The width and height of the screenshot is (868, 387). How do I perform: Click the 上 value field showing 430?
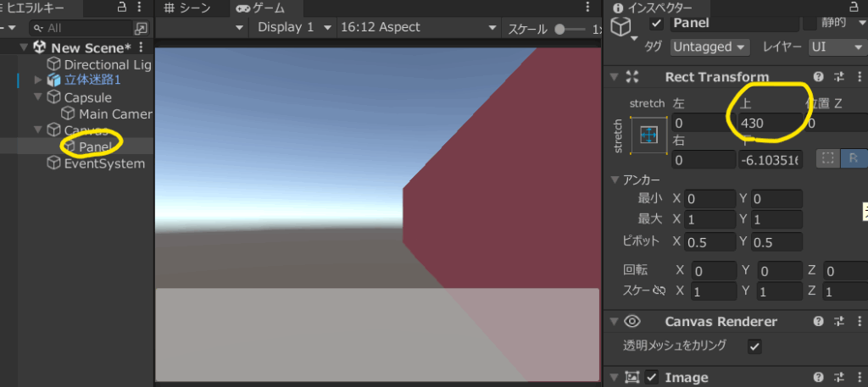[771, 123]
